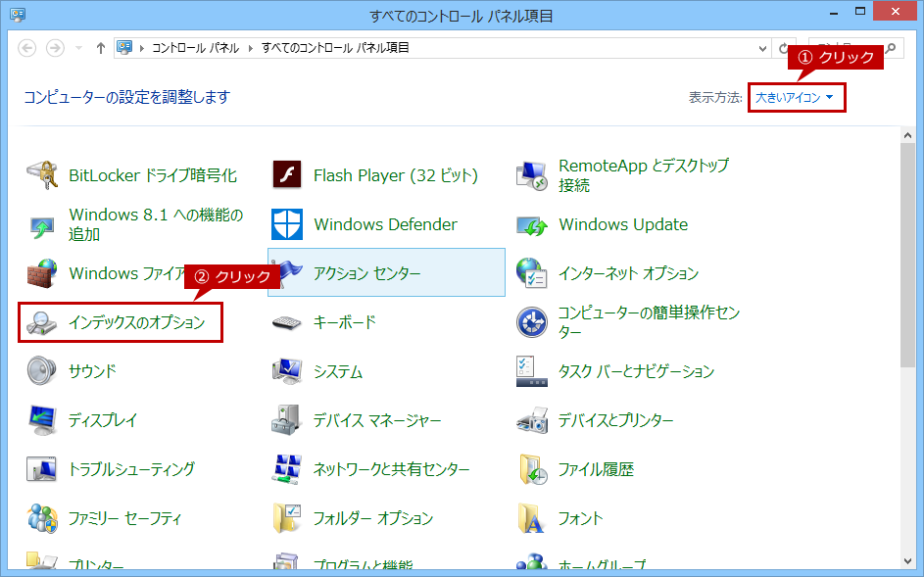The height and width of the screenshot is (577, 924).
Task: Open the フォント folder icon
Action: click(531, 518)
